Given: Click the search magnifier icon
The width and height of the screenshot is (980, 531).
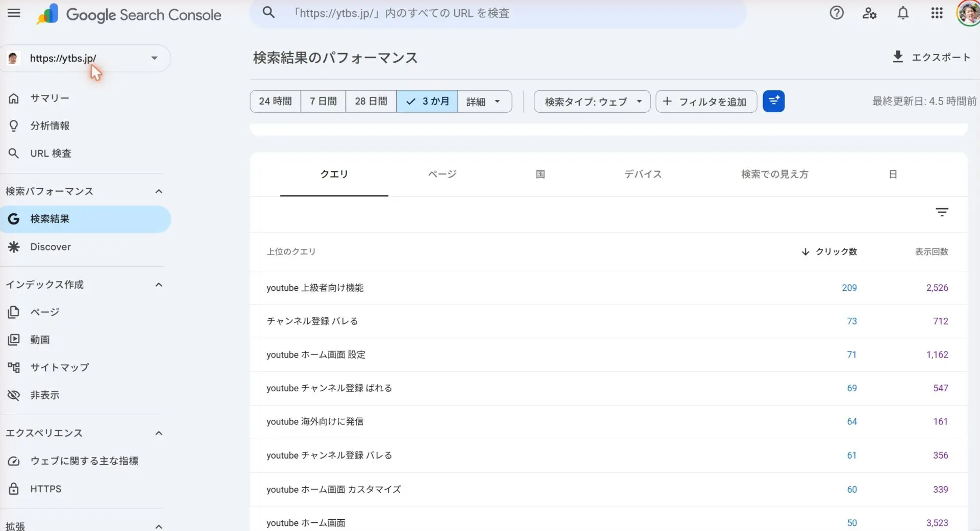Looking at the screenshot, I should pos(268,13).
